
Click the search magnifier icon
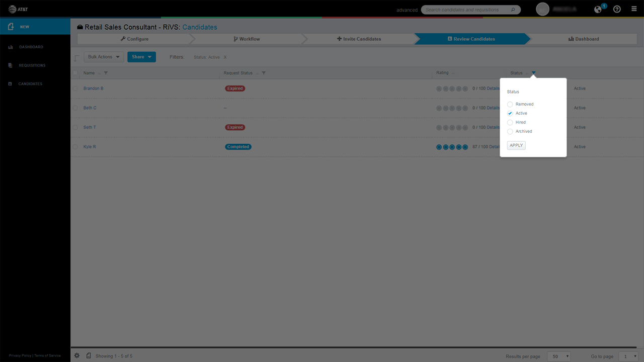point(513,10)
